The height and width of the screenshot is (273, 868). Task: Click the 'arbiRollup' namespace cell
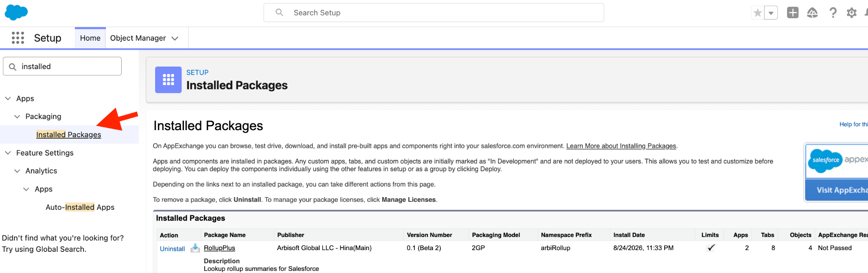pos(556,248)
